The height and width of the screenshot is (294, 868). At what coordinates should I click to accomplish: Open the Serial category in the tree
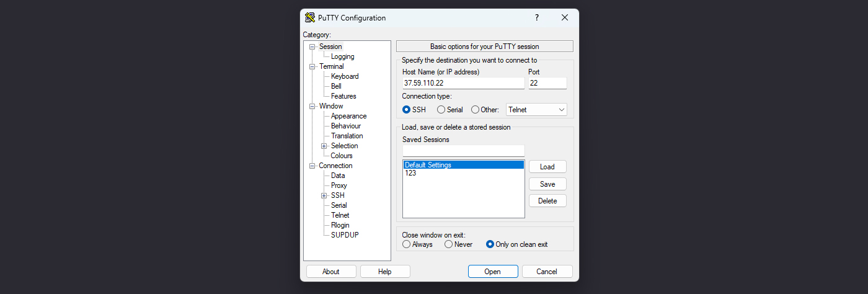coord(339,205)
